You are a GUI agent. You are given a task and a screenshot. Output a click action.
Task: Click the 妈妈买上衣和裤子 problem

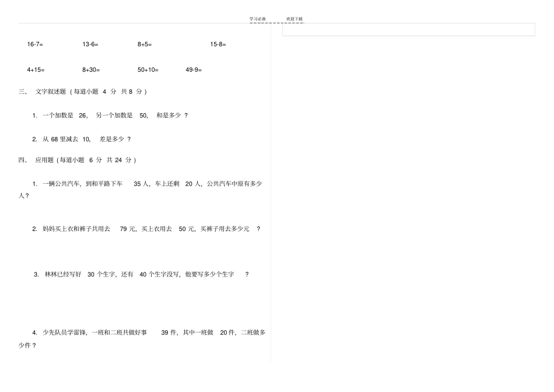tap(146, 229)
